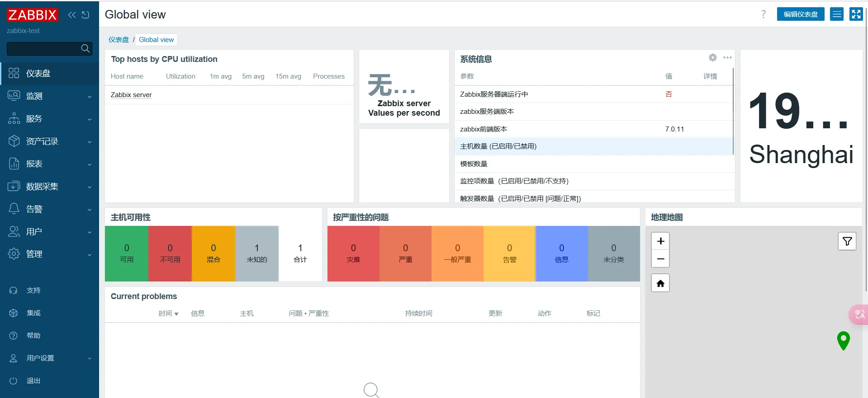Click the 灾难 severity tile

(x=353, y=253)
